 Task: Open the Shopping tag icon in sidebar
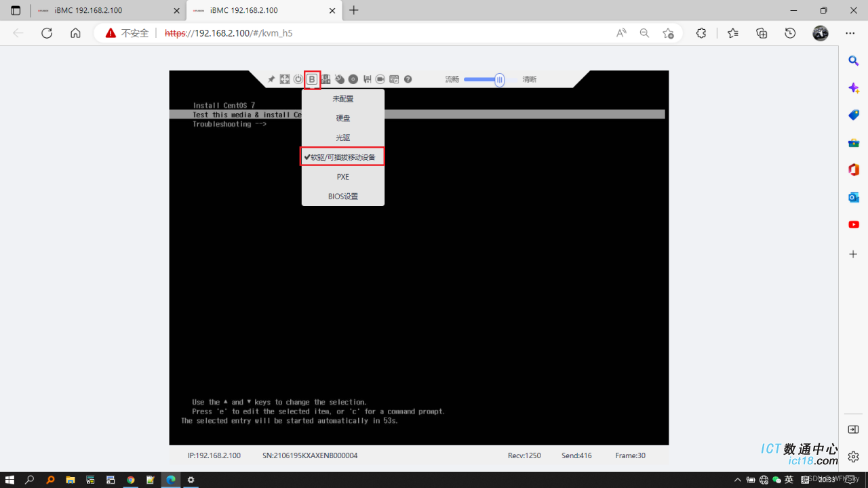pos(854,115)
